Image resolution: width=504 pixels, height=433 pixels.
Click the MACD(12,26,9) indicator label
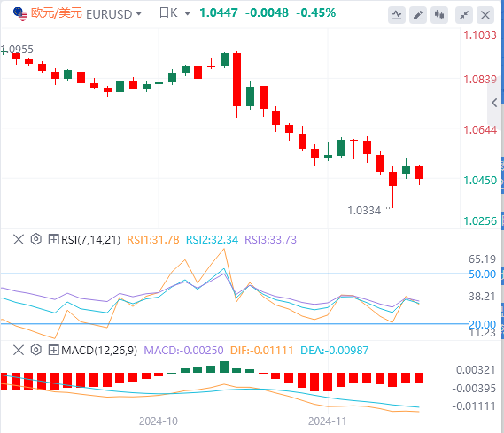point(99,350)
